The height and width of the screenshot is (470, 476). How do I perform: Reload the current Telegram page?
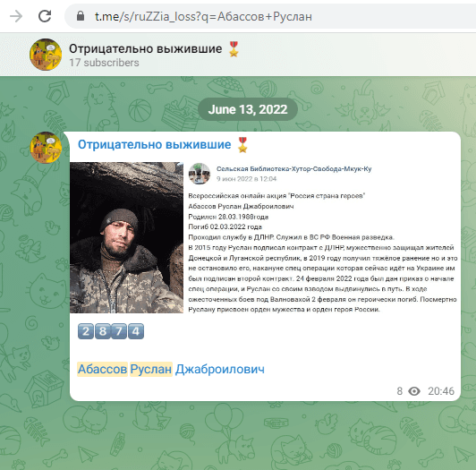[x=45, y=16]
